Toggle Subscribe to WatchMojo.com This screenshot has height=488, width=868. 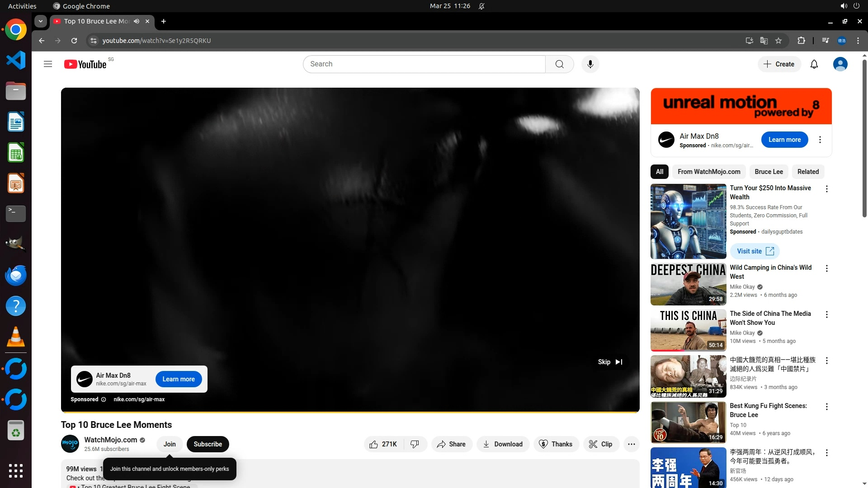click(208, 444)
